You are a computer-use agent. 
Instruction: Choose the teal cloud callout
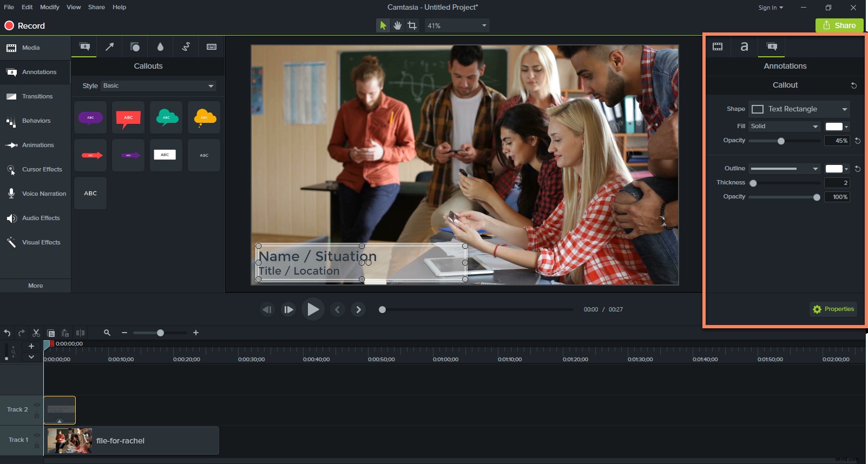[x=166, y=117]
